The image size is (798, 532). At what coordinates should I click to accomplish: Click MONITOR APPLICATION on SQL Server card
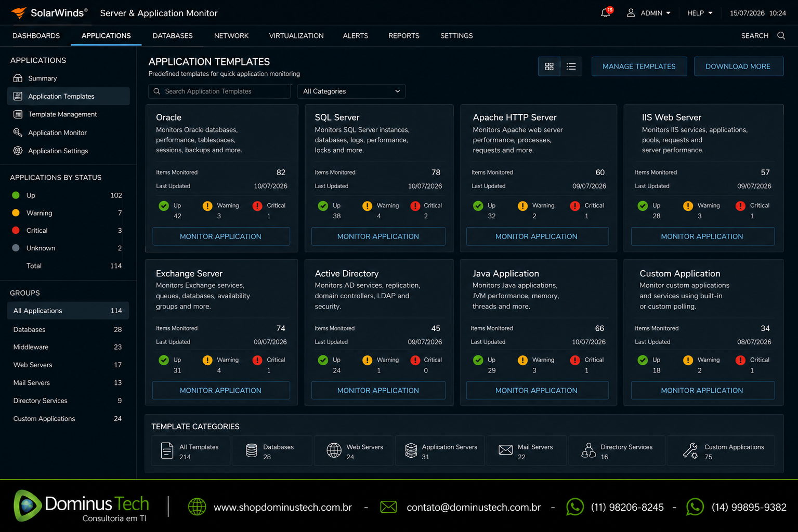378,236
